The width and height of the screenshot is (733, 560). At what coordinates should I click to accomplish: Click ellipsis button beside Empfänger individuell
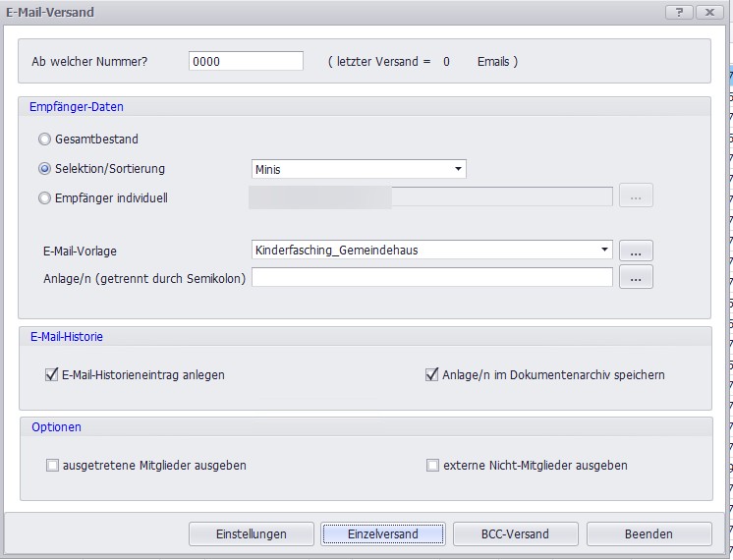pos(636,196)
